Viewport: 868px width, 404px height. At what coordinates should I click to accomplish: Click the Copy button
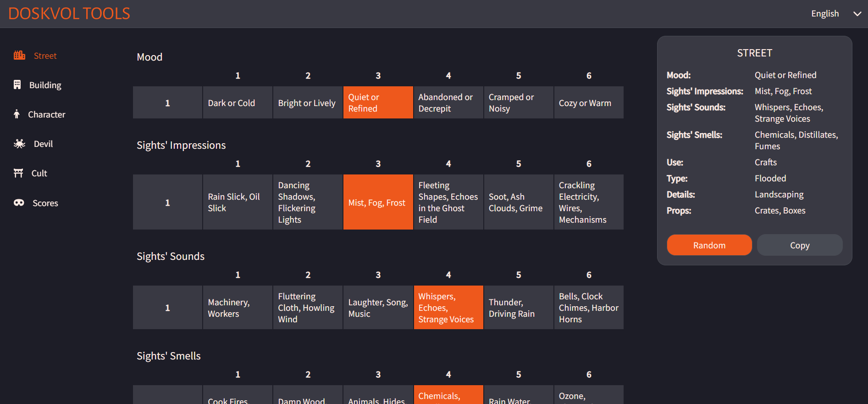(800, 245)
